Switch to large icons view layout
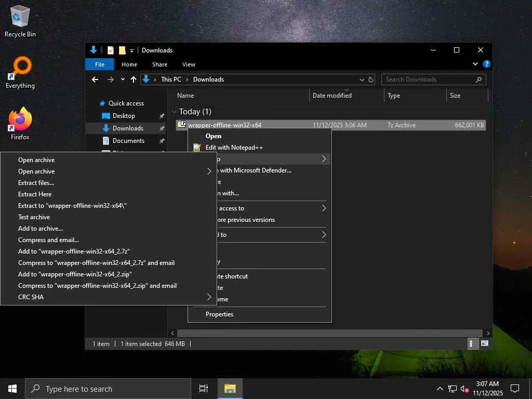The image size is (532, 399). pyautogui.click(x=485, y=343)
